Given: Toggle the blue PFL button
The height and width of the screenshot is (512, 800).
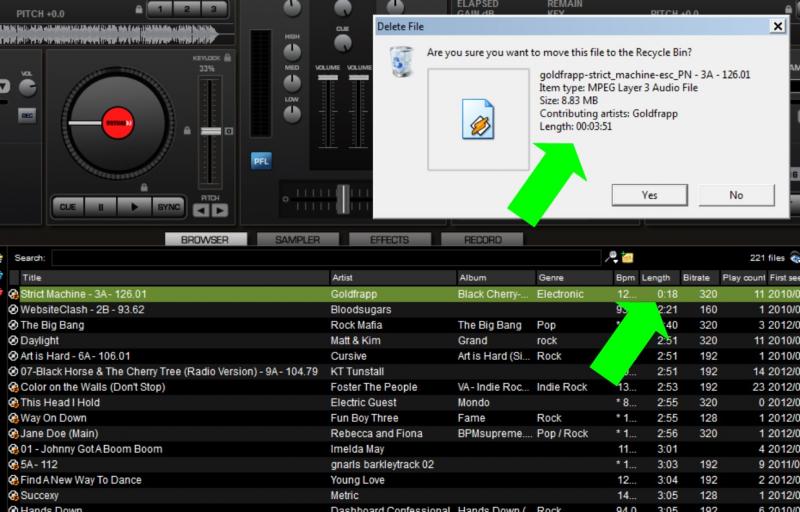Looking at the screenshot, I should click(261, 161).
